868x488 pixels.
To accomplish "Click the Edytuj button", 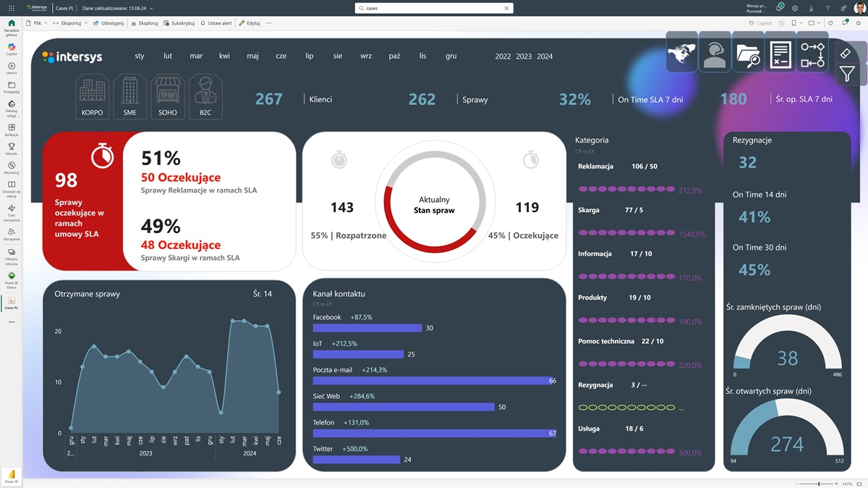I will click(250, 23).
